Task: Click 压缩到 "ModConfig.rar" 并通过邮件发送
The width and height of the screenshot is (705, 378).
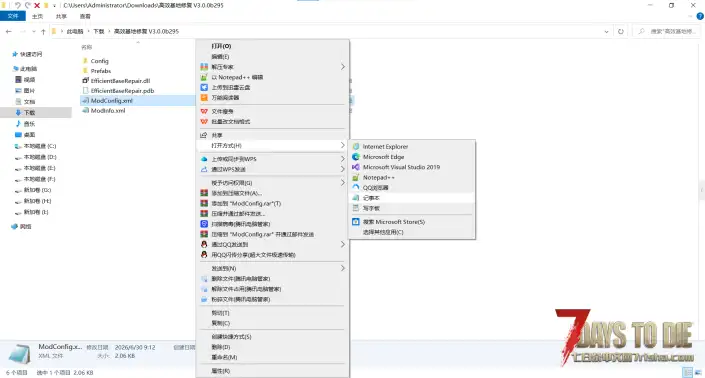Action: click(272, 234)
